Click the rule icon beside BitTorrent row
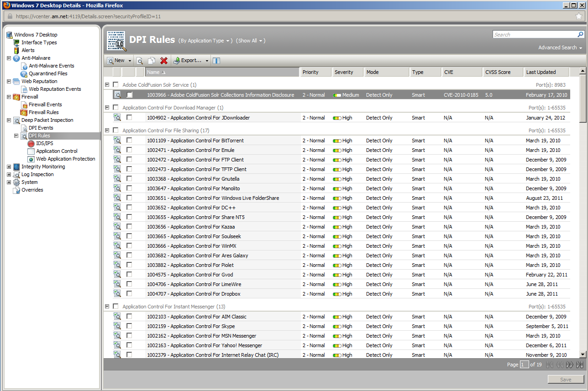Screen dimensions: 588x391 pos(117,141)
